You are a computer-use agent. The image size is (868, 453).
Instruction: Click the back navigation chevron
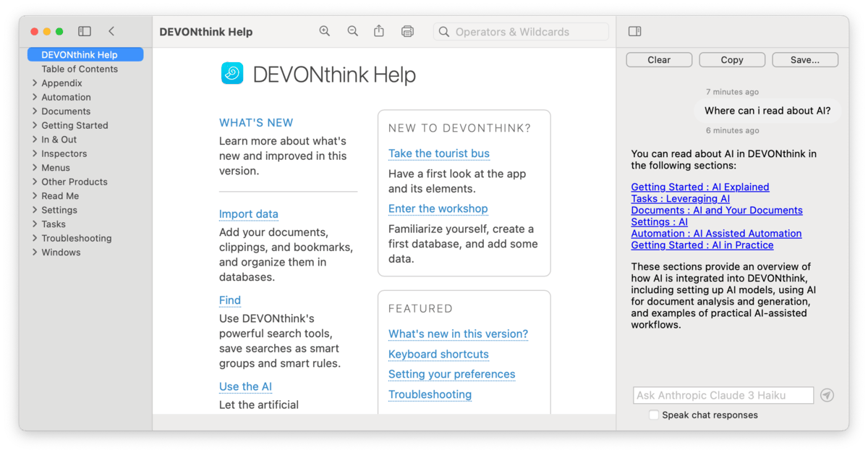(x=111, y=31)
